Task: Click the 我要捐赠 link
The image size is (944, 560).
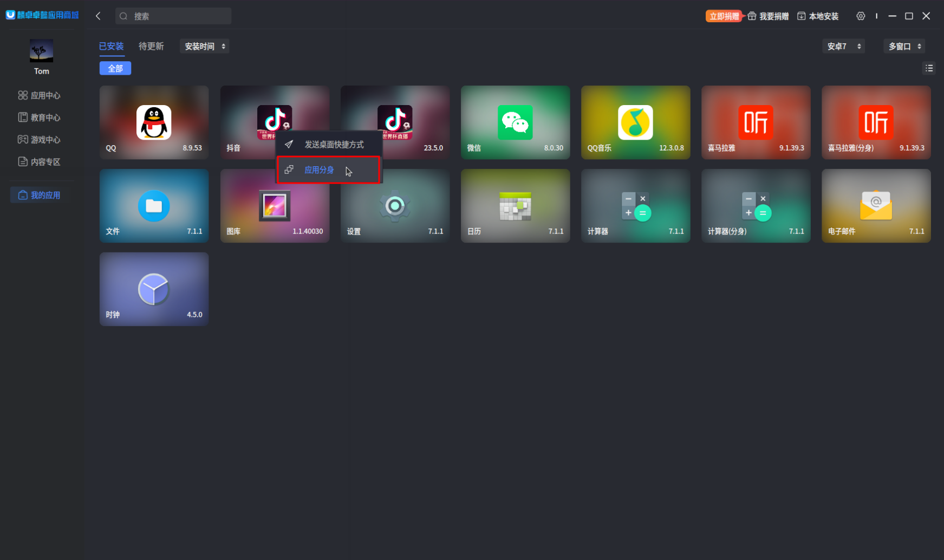Action: click(x=774, y=16)
